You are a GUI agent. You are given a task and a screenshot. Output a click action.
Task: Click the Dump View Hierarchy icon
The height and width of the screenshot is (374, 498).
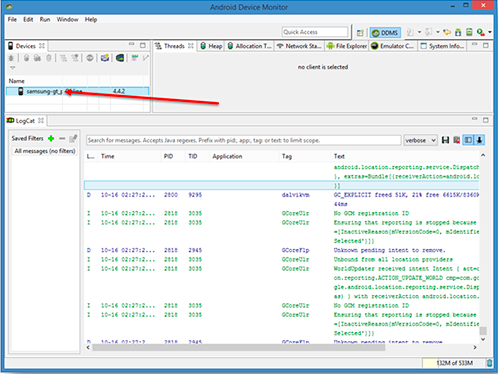(x=120, y=58)
